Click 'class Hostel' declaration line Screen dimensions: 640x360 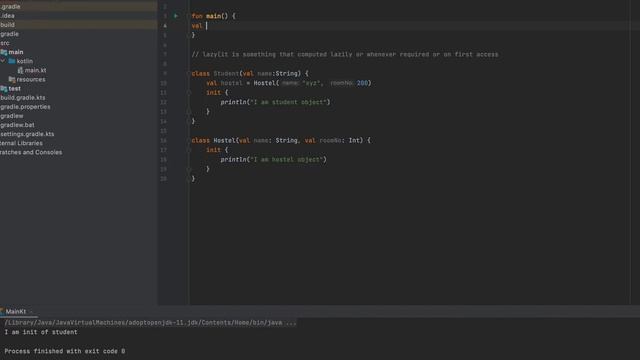pyautogui.click(x=281, y=140)
